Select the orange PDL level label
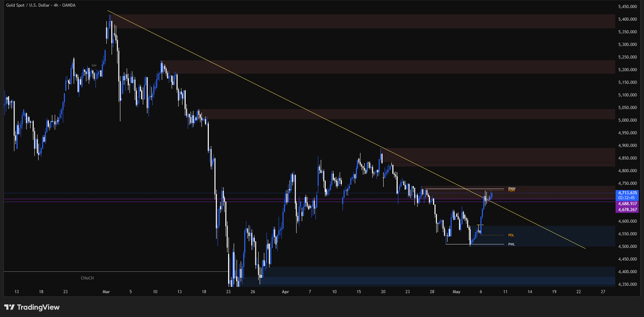The height and width of the screenshot is (317, 644). tap(511, 235)
